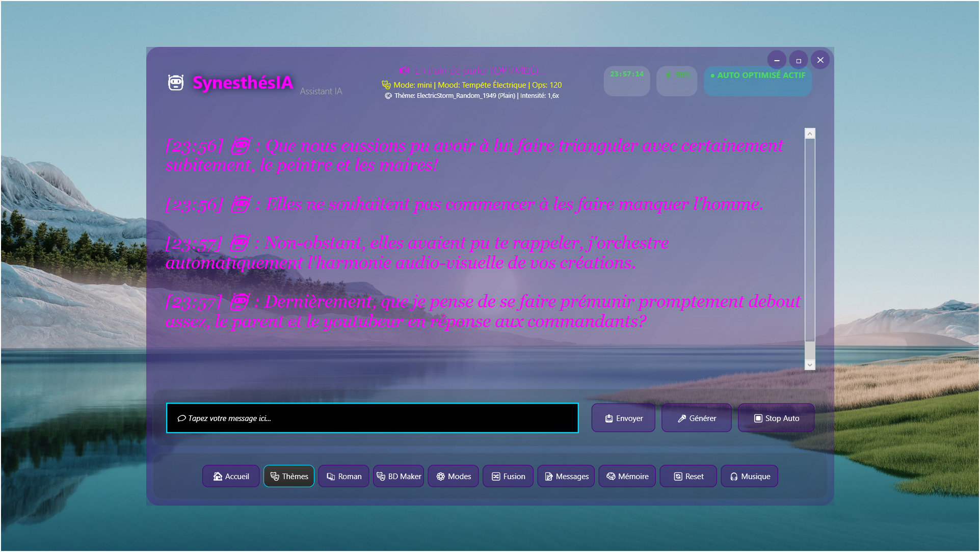Click the Générer button
This screenshot has height=552, width=980.
point(696,418)
